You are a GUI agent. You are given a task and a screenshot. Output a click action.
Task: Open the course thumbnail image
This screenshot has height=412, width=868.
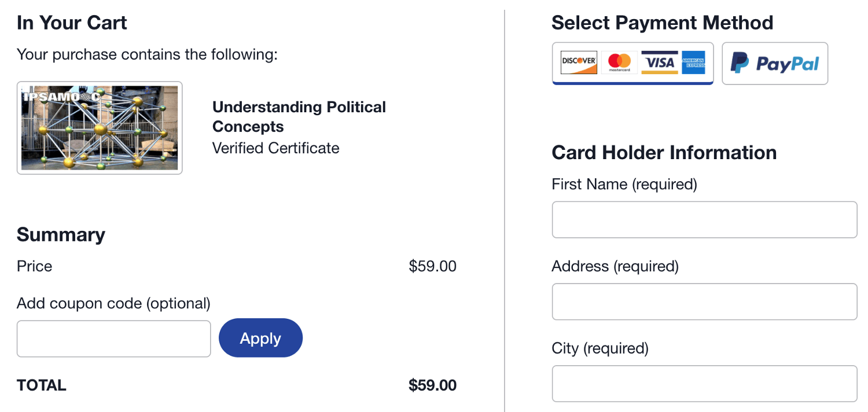coord(100,128)
